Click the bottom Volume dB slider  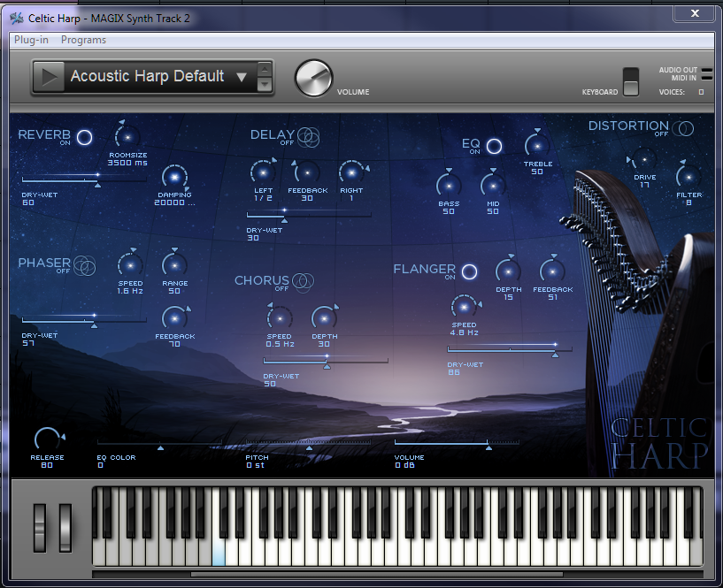[457, 444]
